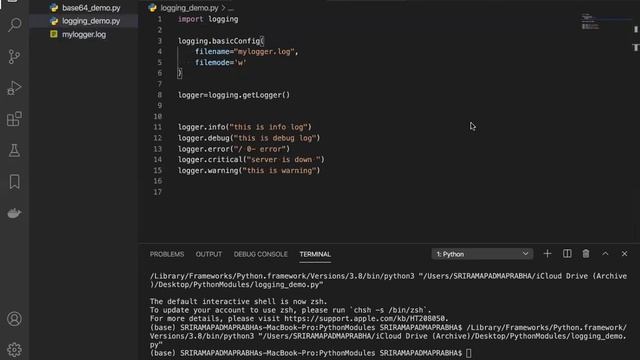The height and width of the screenshot is (360, 640).
Task: Open the Extensions view
Action: pos(14,119)
